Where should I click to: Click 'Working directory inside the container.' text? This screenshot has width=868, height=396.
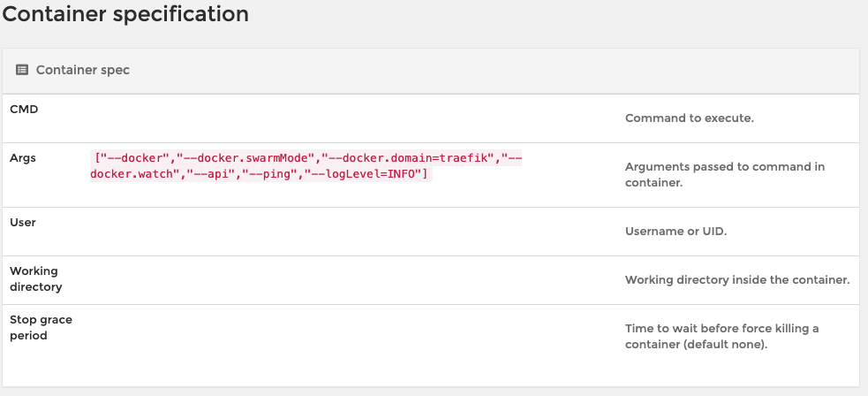pyautogui.click(x=736, y=279)
